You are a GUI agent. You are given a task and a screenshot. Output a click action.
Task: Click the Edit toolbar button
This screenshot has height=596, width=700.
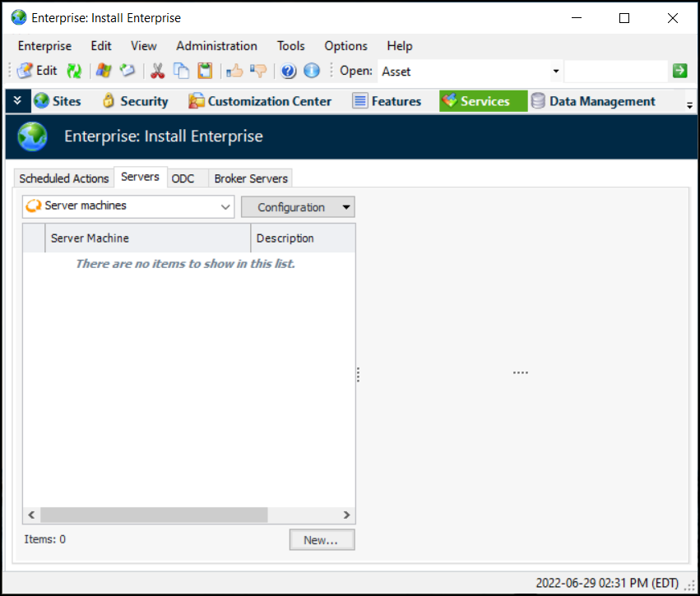click(37, 71)
